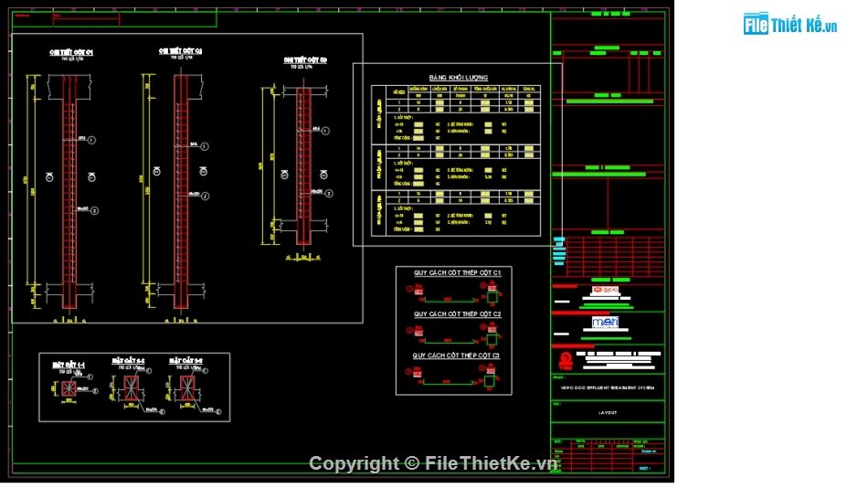This screenshot has height=488, width=868.
Task: Select the rightmost red cross-section symbol
Action: (x=189, y=390)
